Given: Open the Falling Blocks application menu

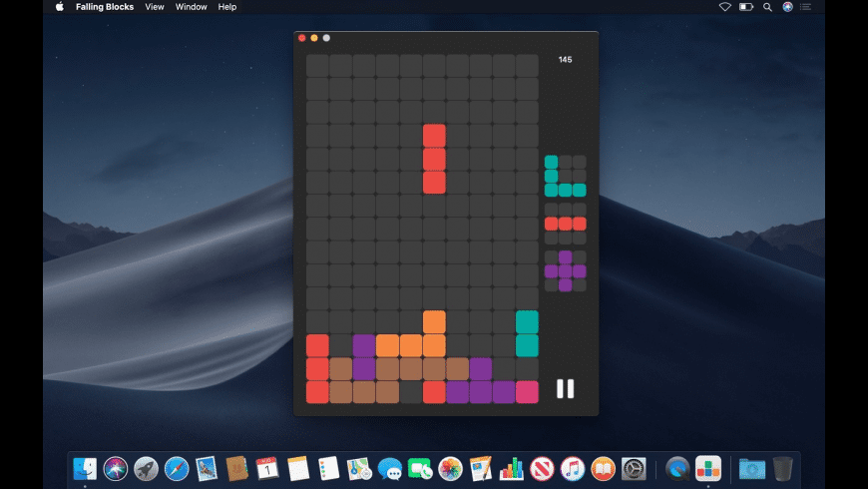Looking at the screenshot, I should coord(105,7).
